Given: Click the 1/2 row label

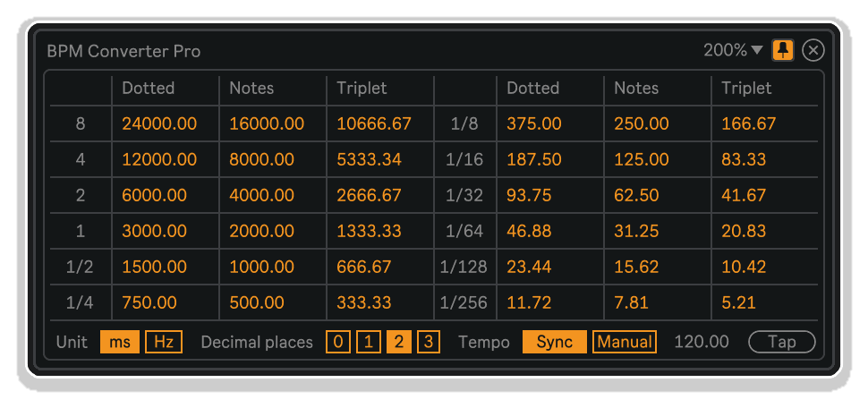Looking at the screenshot, I should click(81, 267).
